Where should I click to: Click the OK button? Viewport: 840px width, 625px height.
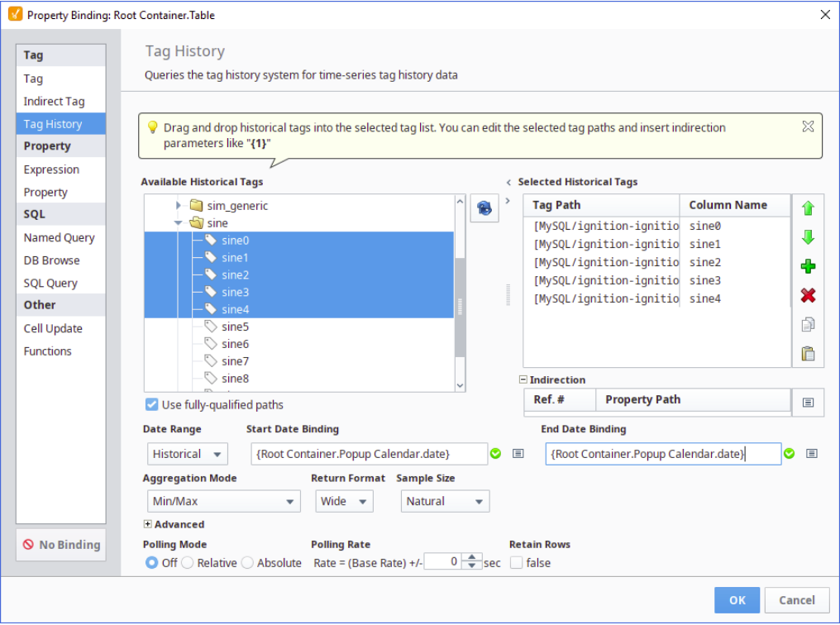737,600
